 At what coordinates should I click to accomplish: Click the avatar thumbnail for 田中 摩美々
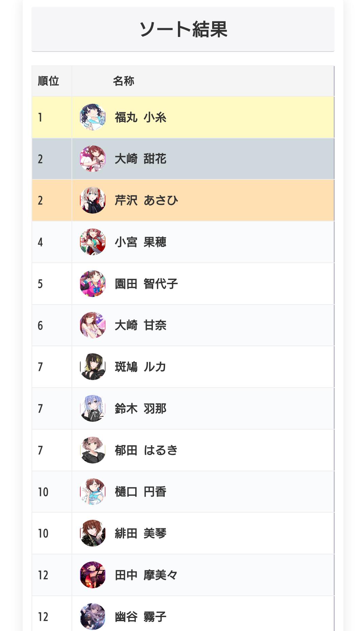pyautogui.click(x=93, y=575)
